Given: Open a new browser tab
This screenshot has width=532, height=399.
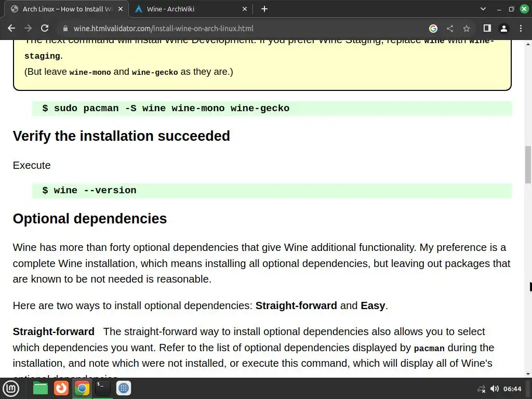Looking at the screenshot, I should [x=264, y=9].
